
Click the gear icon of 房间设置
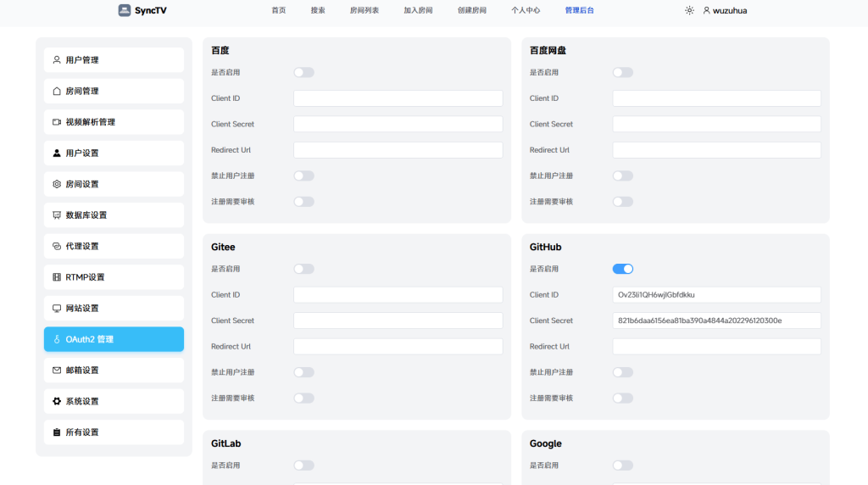(57, 184)
